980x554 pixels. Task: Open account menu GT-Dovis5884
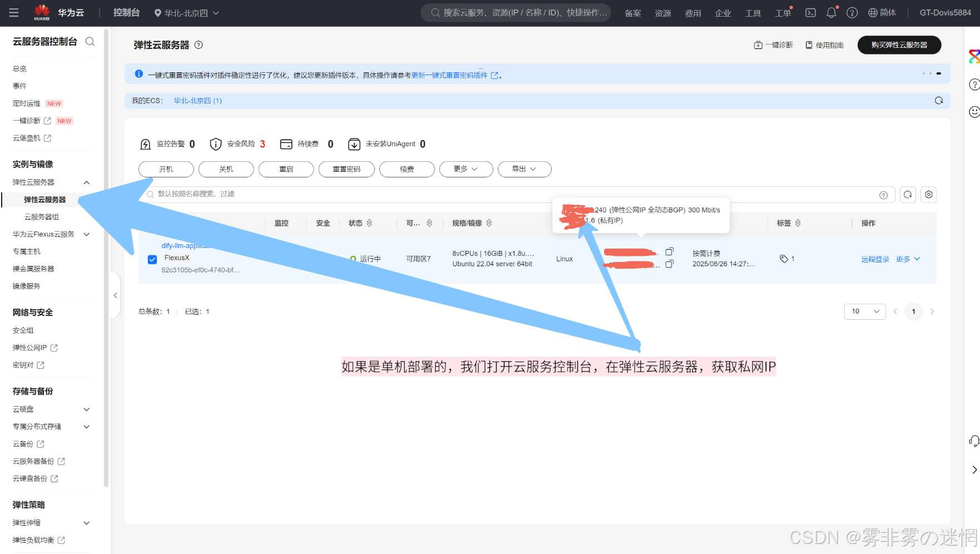point(946,12)
